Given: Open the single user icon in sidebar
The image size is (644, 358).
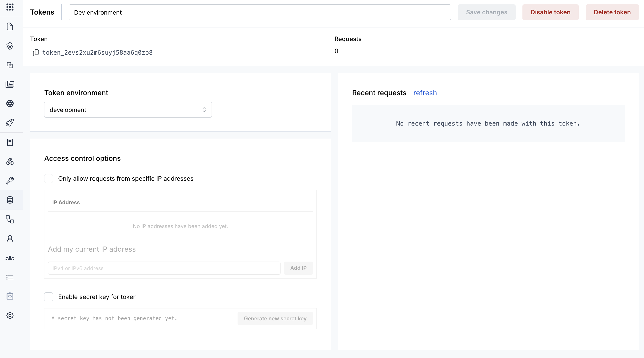Looking at the screenshot, I should [10, 239].
